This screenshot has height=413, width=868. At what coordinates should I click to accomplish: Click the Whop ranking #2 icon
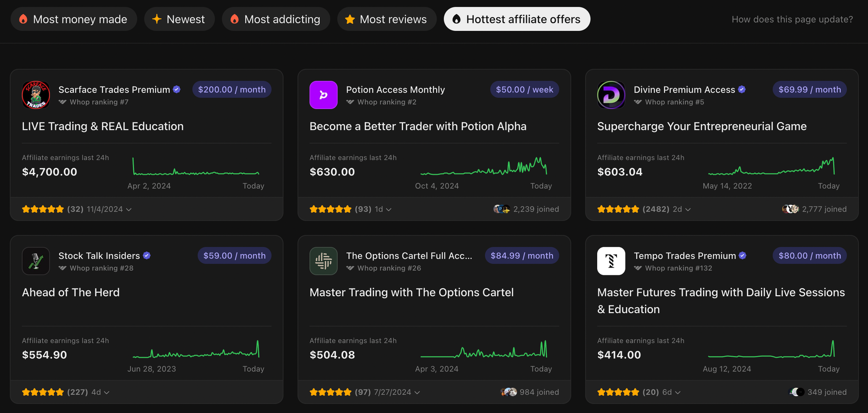(350, 102)
